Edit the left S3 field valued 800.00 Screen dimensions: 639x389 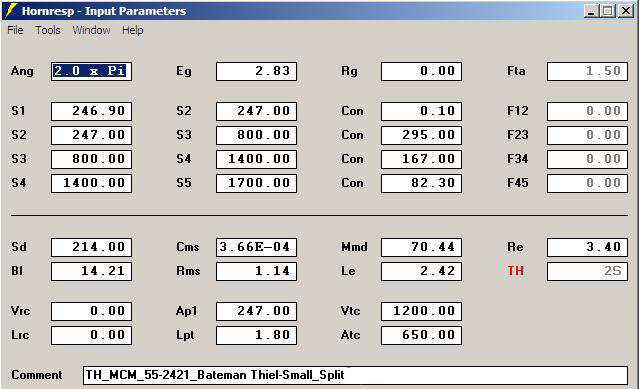point(91,159)
